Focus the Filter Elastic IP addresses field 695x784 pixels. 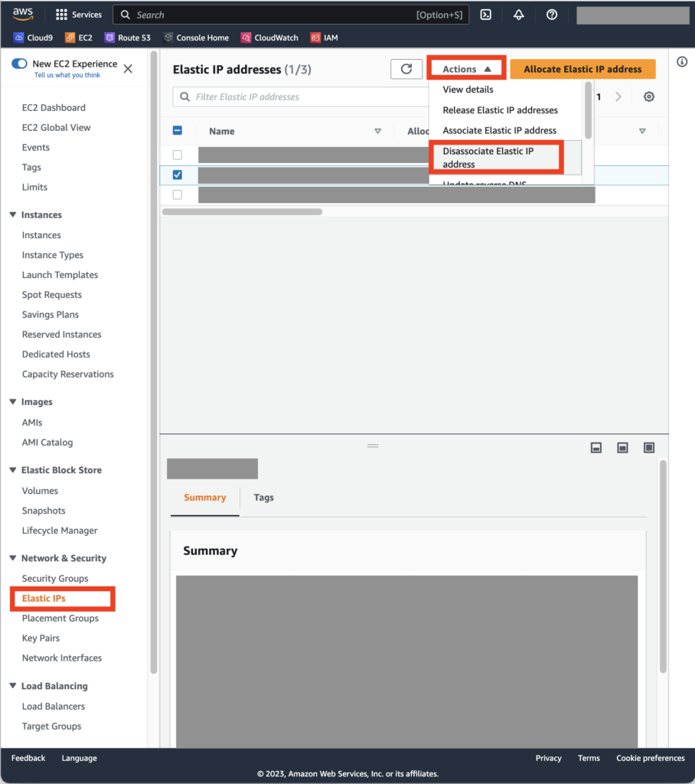pyautogui.click(x=300, y=96)
